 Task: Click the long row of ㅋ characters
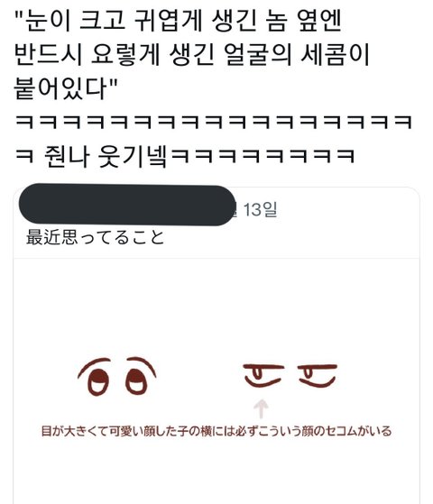[214, 122]
